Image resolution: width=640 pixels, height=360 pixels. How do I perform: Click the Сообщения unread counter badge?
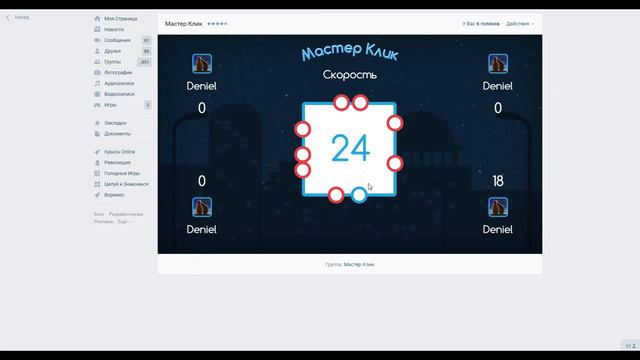point(147,40)
